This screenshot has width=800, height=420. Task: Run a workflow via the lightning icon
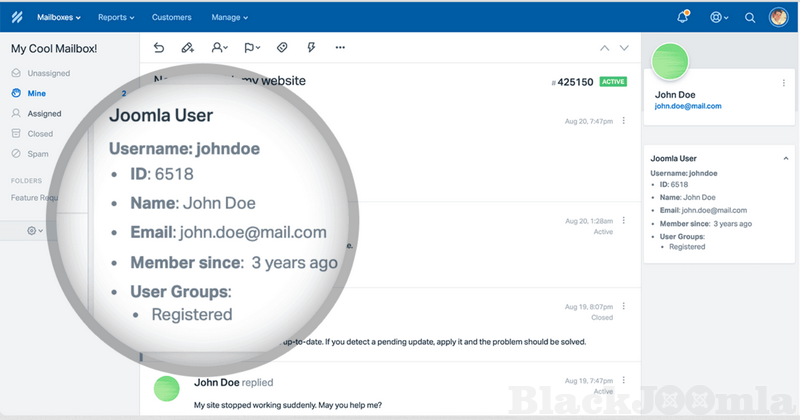point(311,47)
